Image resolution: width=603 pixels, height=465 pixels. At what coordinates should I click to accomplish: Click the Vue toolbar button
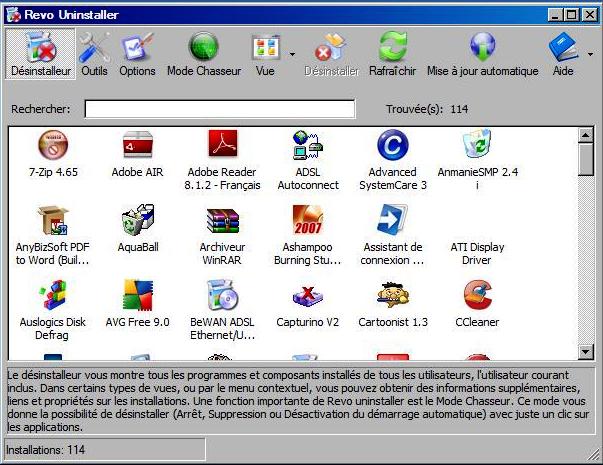[266, 54]
